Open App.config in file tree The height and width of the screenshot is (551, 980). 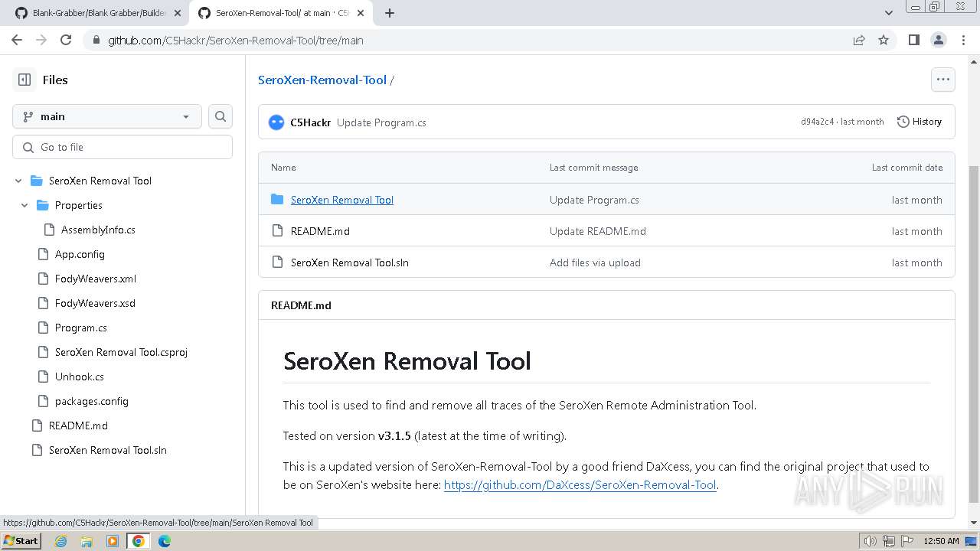pyautogui.click(x=80, y=254)
